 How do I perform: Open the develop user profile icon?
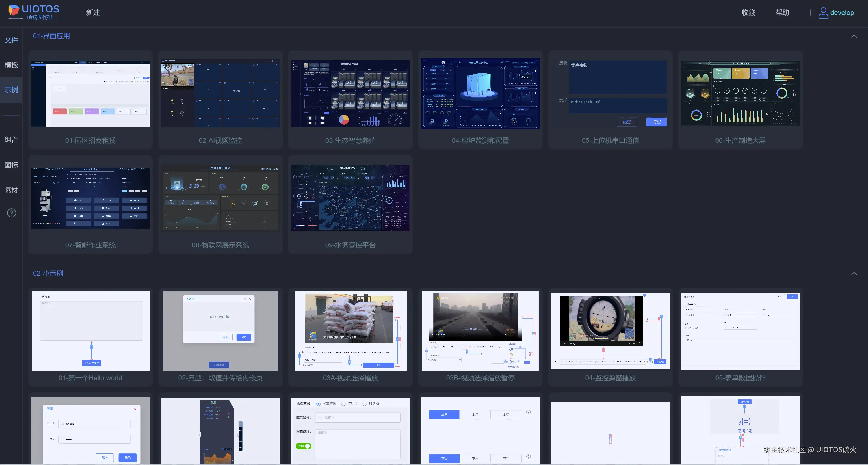click(x=823, y=13)
